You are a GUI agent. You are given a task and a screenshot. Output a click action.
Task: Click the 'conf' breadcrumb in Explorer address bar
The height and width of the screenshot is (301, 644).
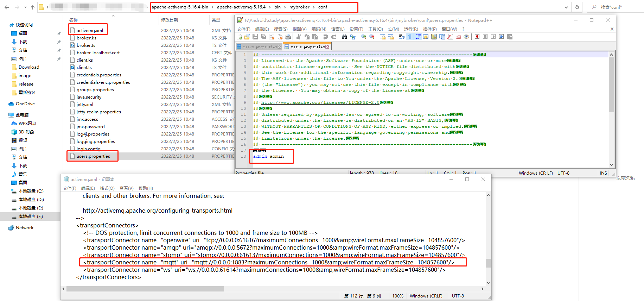[323, 7]
